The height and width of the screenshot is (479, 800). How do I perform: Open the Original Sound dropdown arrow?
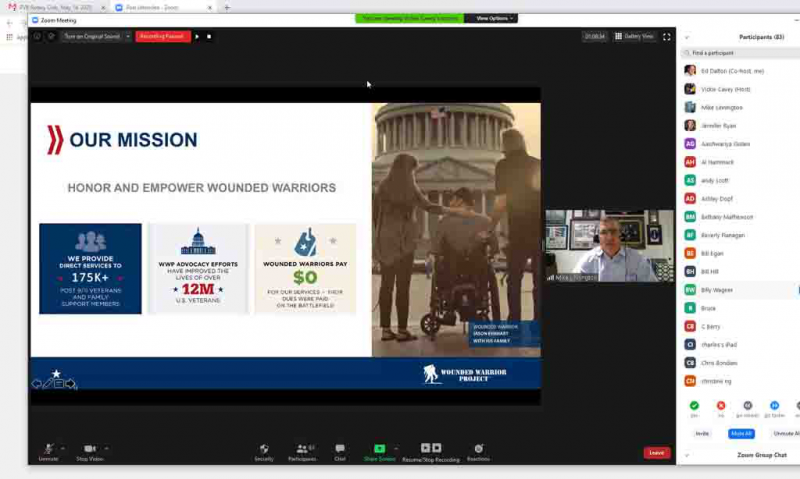(128, 36)
